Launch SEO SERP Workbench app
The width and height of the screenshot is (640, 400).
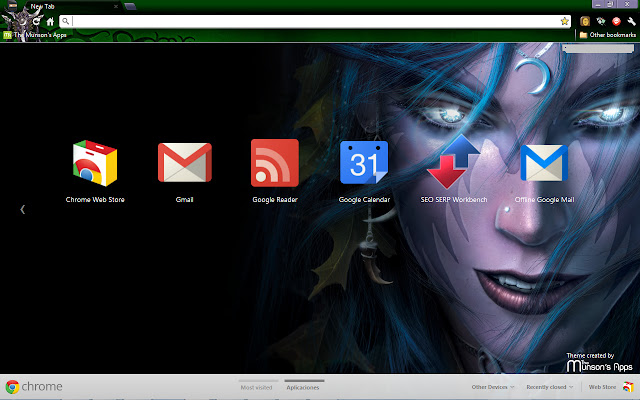pos(453,162)
